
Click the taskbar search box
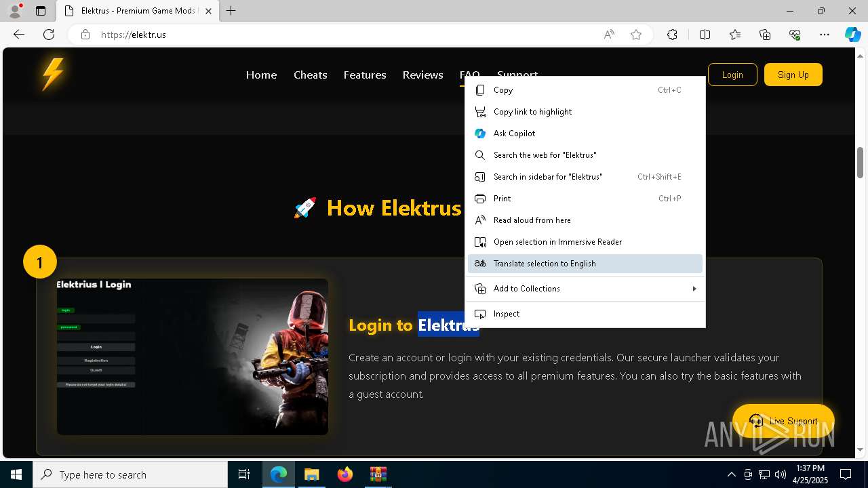coord(130,474)
